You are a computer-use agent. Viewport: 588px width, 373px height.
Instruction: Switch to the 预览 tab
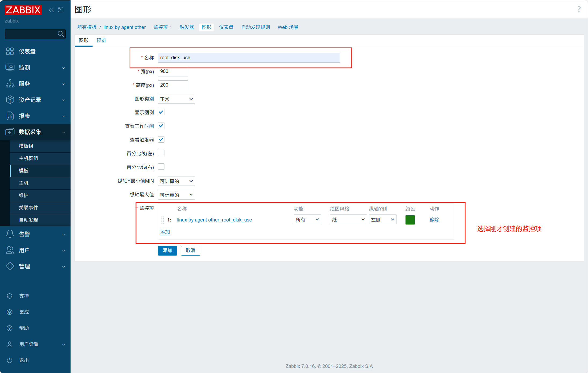pyautogui.click(x=101, y=40)
